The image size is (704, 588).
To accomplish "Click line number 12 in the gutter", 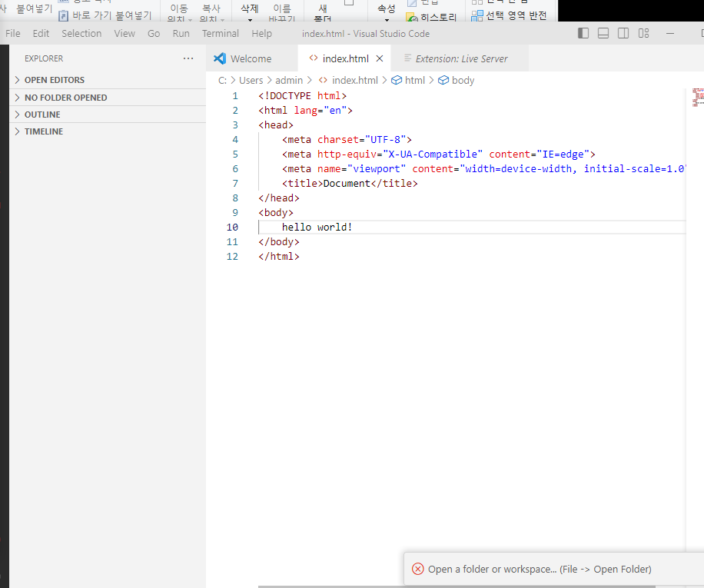I will (x=232, y=256).
